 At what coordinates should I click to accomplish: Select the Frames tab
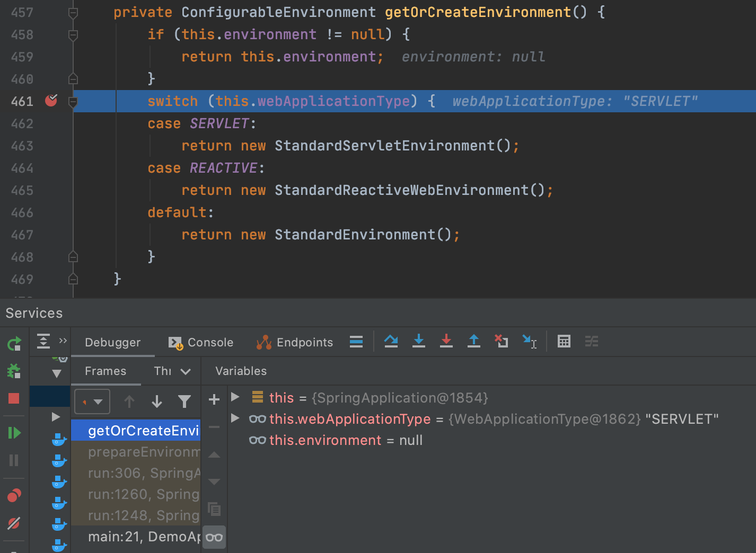click(106, 371)
